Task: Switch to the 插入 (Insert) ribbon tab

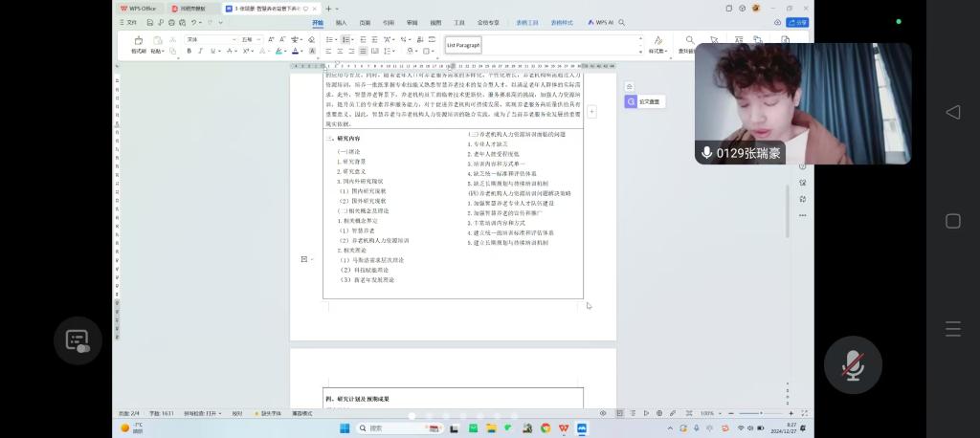Action: (341, 21)
